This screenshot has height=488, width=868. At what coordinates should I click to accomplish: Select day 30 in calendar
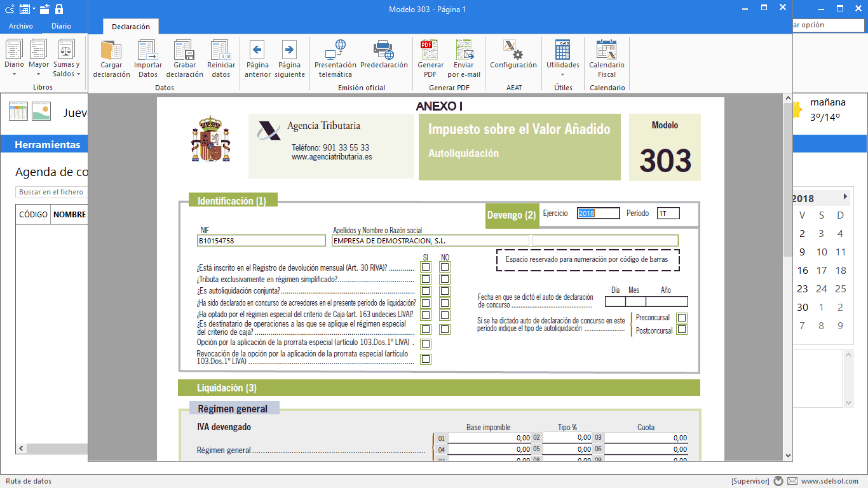click(x=803, y=308)
